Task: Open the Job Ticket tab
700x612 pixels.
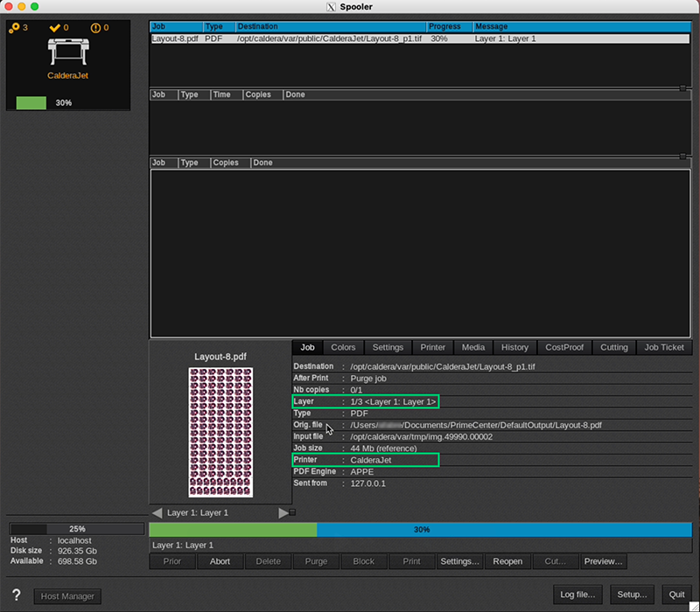Action: click(663, 347)
